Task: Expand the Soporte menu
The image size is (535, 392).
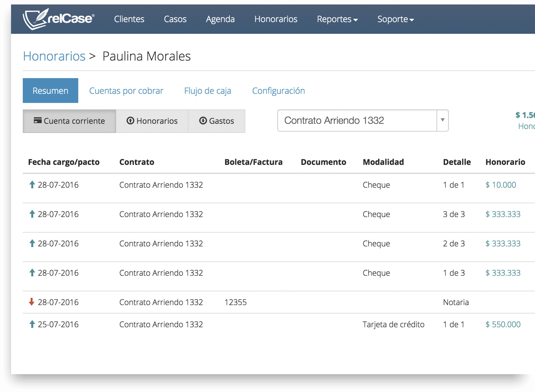Action: 395,19
